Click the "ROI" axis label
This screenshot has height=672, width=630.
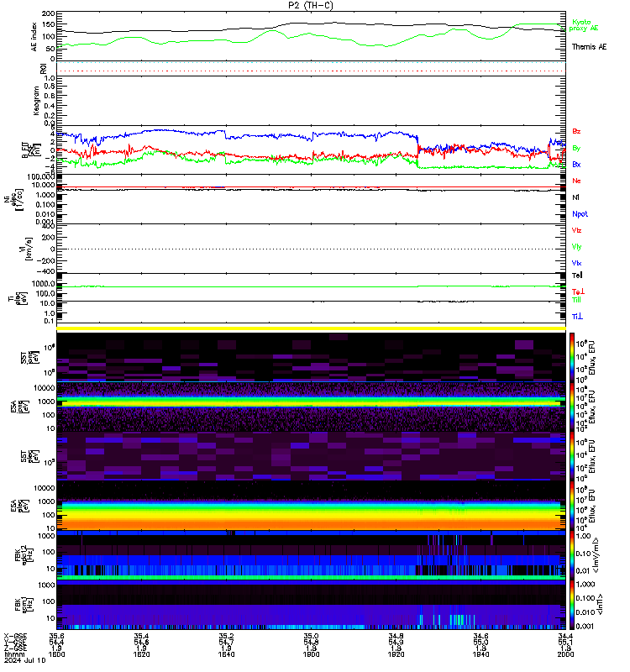pos(43,69)
